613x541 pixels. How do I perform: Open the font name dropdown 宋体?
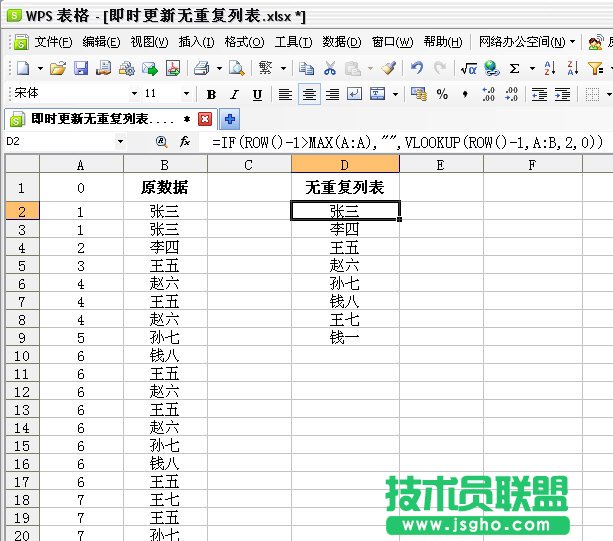134,93
